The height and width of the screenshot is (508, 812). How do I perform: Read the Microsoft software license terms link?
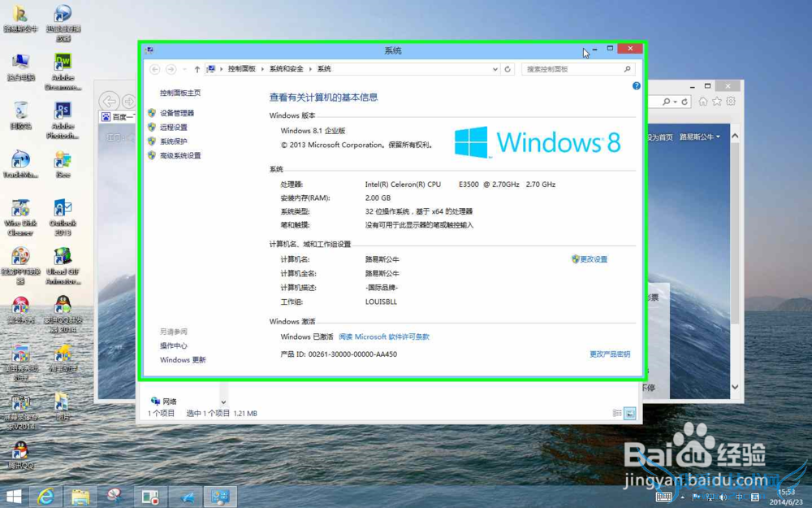pyautogui.click(x=384, y=336)
